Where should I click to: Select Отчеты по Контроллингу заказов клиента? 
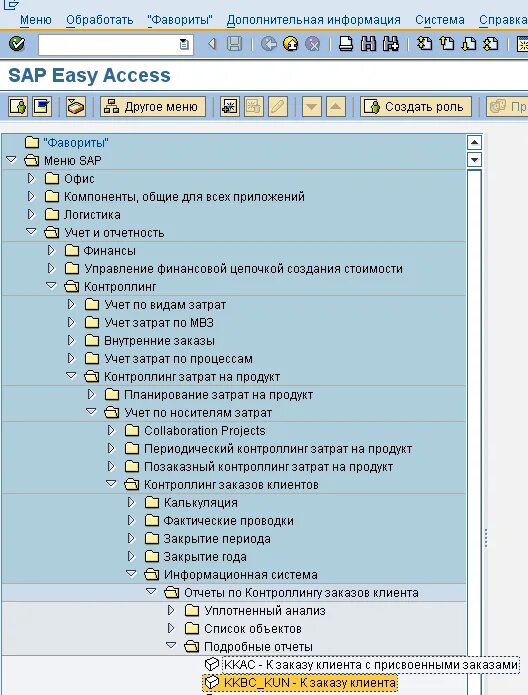pyautogui.click(x=301, y=593)
